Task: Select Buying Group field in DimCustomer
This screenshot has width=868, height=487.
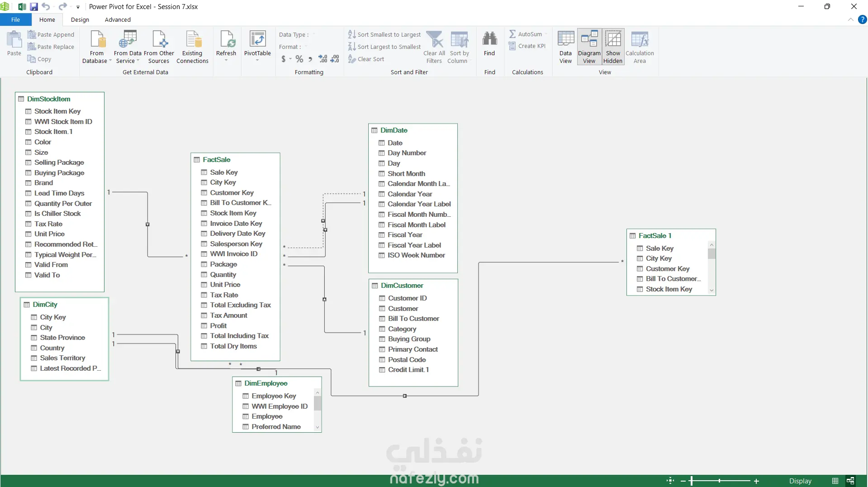Action: point(409,339)
